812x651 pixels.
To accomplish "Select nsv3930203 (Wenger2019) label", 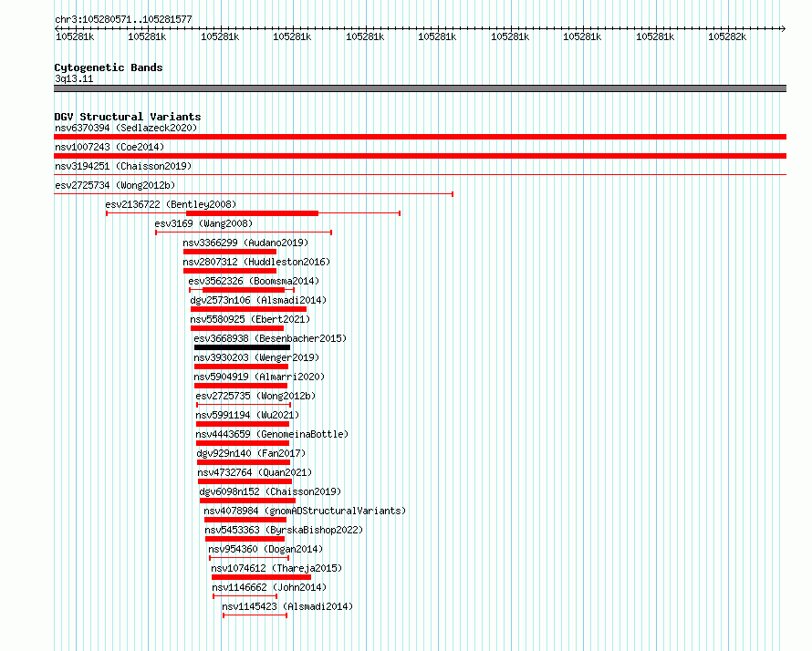I will tap(256, 357).
